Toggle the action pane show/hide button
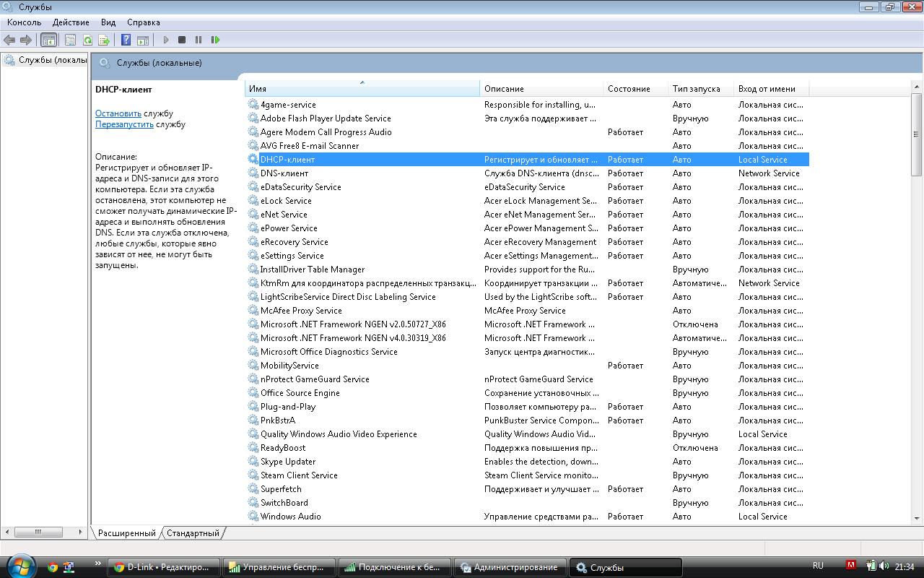The height and width of the screenshot is (578, 924). point(143,40)
